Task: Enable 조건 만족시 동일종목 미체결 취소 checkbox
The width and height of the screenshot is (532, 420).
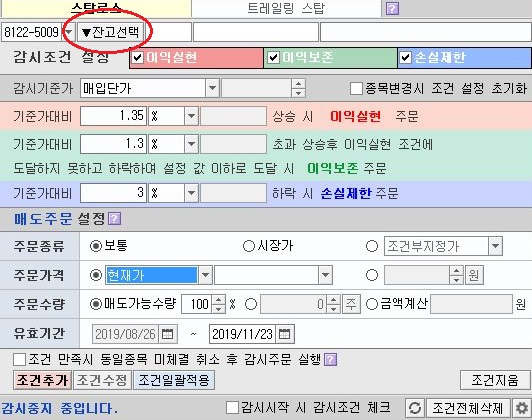Action: tap(19, 359)
